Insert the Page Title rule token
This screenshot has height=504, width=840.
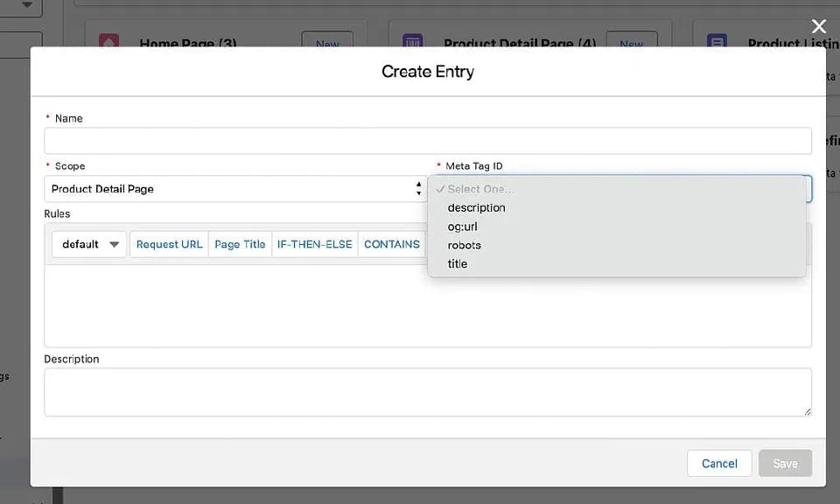[240, 244]
